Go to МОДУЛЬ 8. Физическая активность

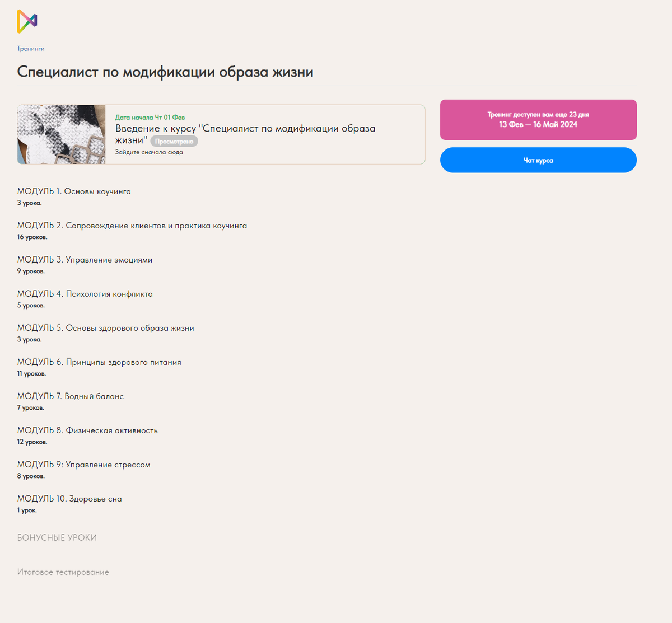[87, 430]
